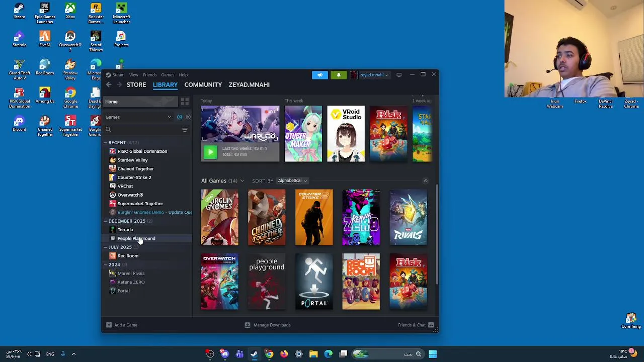Open the VTuber Maker cover
Viewport: 644px width, 362px height.
point(303,134)
